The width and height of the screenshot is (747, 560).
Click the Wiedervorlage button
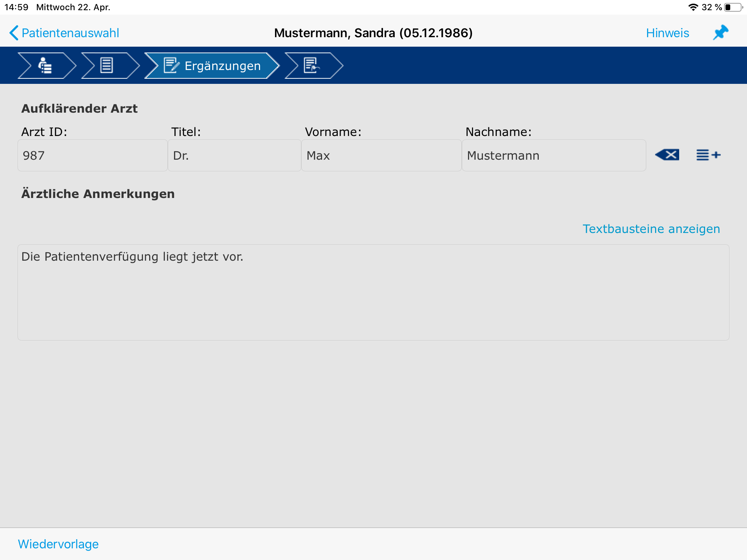[x=58, y=544]
